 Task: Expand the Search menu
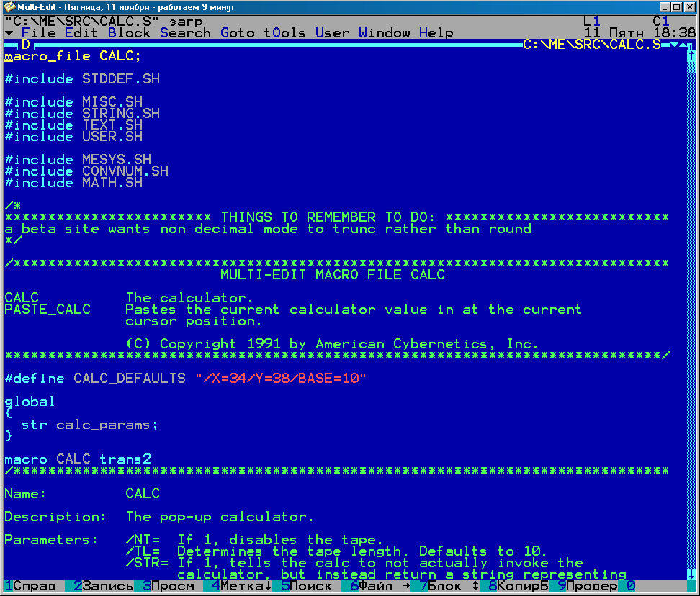click(x=185, y=33)
